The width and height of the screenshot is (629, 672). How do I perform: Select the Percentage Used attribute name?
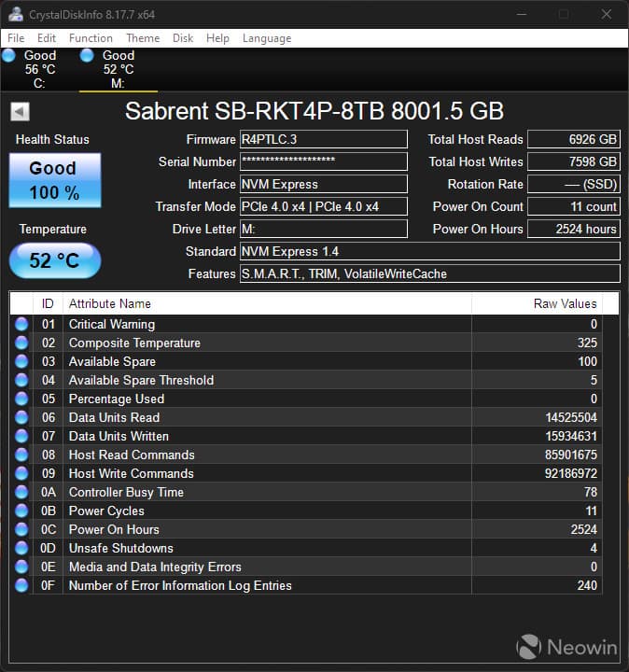[x=117, y=399]
